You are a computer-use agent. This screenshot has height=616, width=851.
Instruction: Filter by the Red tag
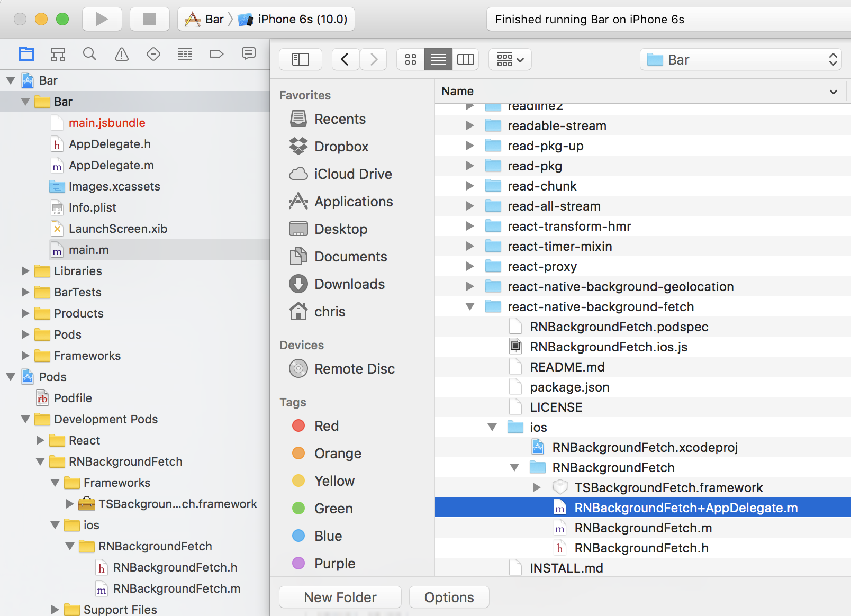(x=315, y=426)
